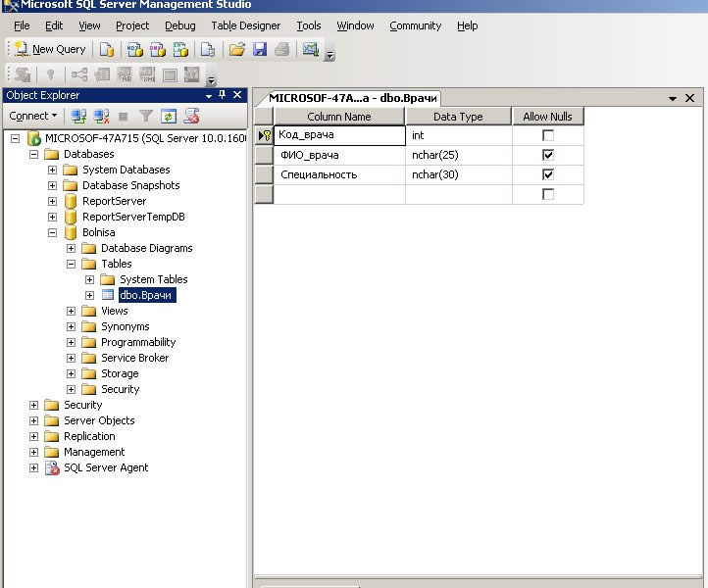
Task: Expand the ReportServer database node
Action: pos(52,201)
